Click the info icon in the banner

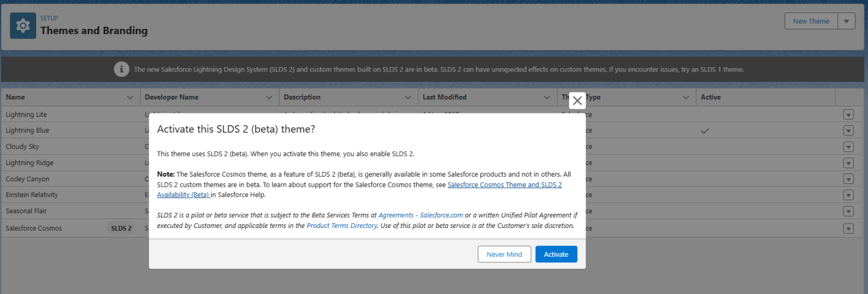tap(121, 69)
